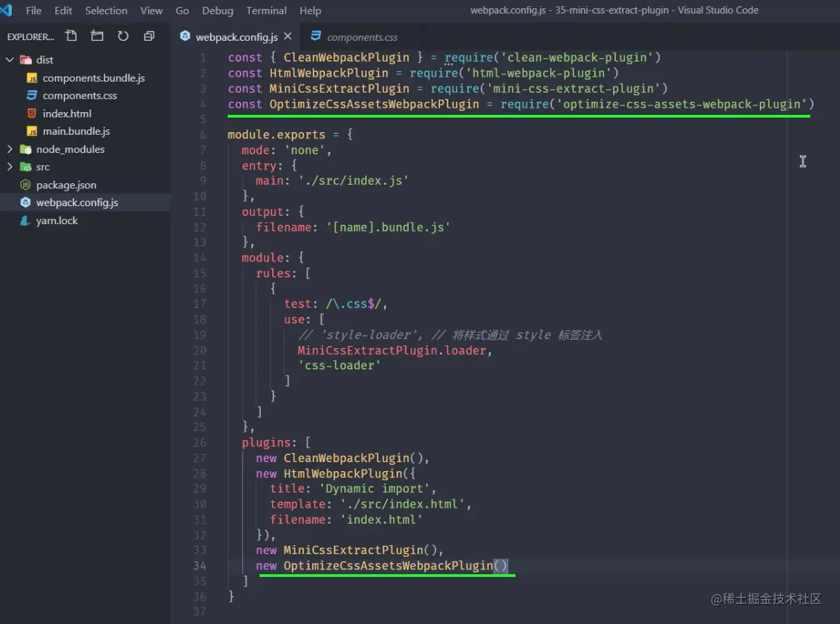Collapse all folders in Explorer

(x=149, y=36)
